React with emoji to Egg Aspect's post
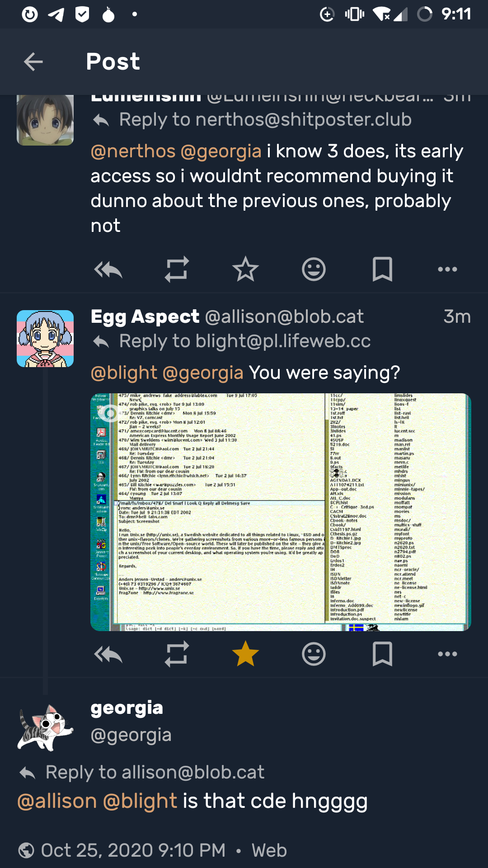This screenshot has height=868, width=488. coord(314,654)
